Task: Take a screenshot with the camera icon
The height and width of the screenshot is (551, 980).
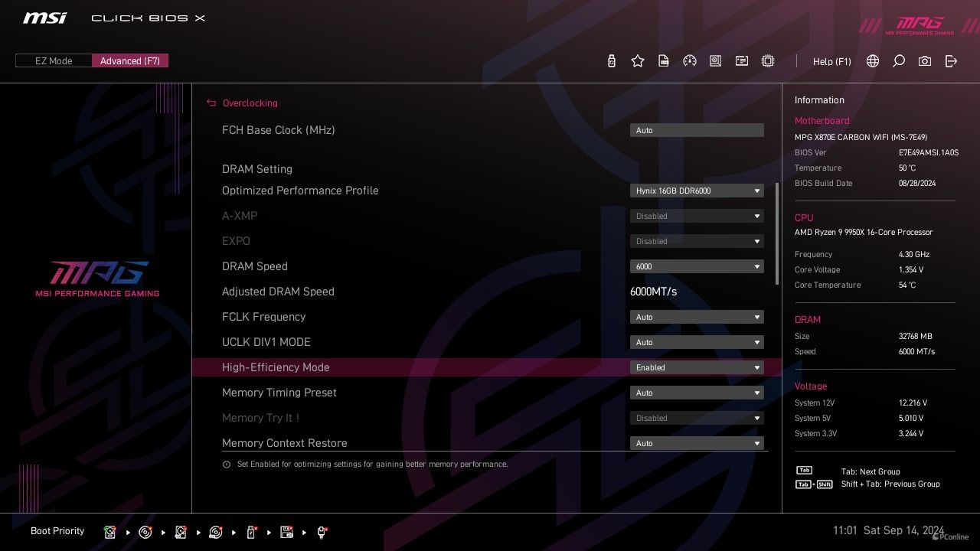Action: pyautogui.click(x=925, y=61)
